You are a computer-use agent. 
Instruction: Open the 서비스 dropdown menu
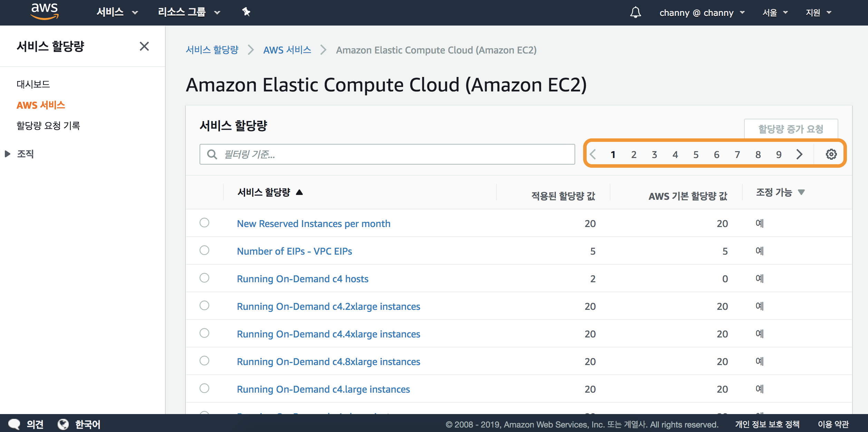click(117, 12)
